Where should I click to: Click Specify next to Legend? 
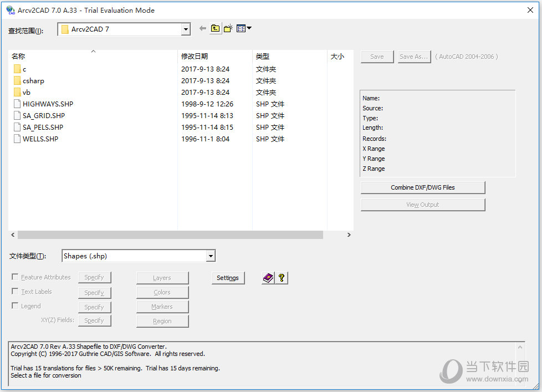click(94, 307)
